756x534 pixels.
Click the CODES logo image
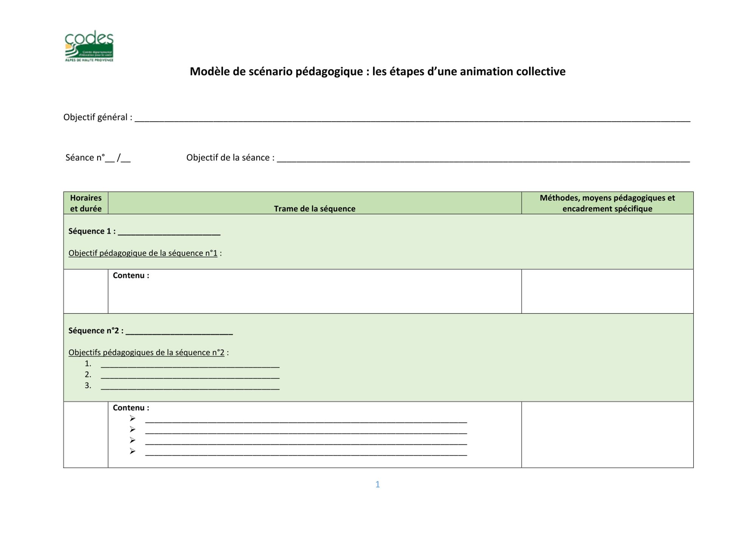[x=89, y=46]
